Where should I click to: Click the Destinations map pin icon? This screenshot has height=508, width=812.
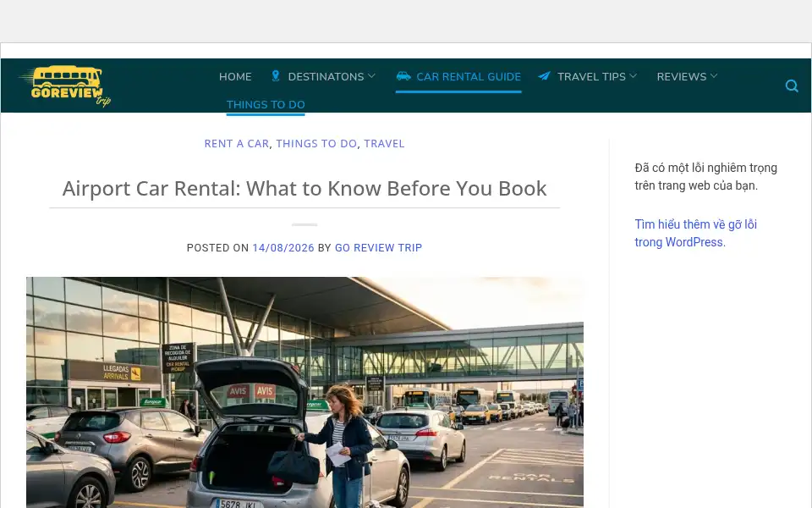point(276,76)
